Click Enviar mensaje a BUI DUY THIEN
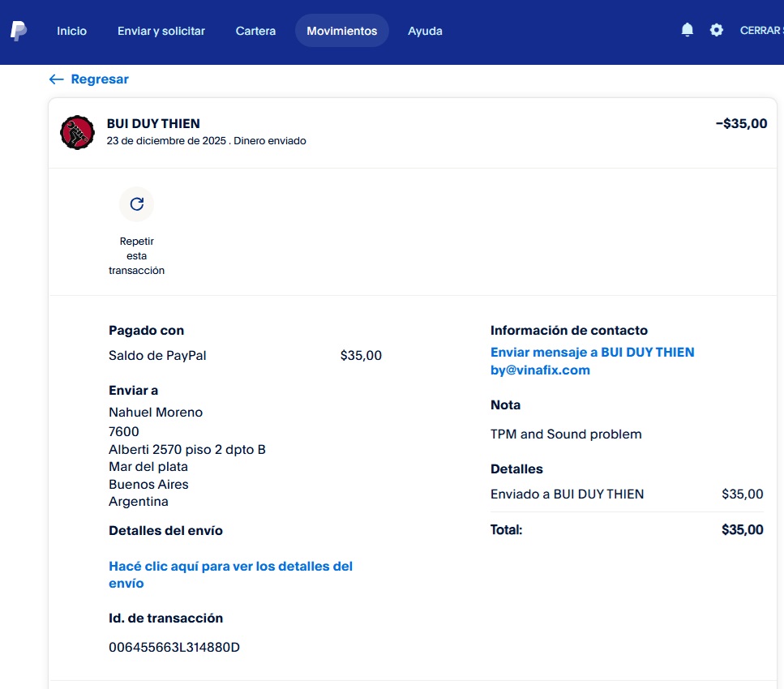The height and width of the screenshot is (689, 784). (x=592, y=353)
